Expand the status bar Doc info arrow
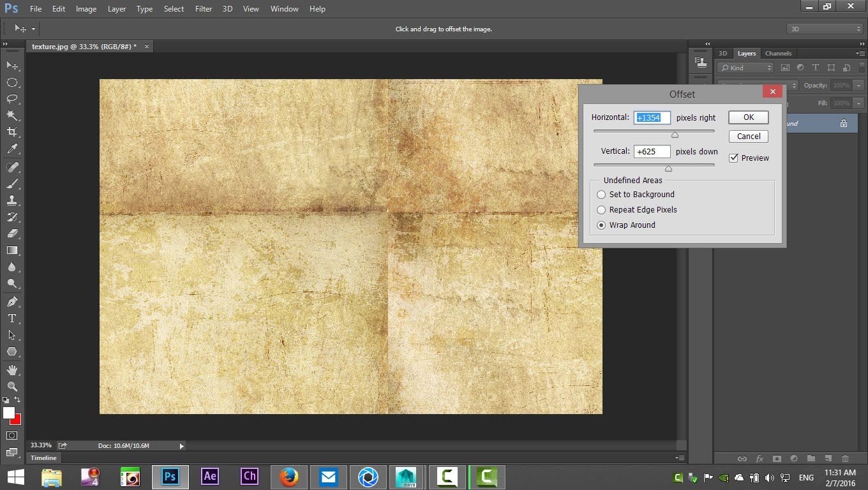The width and height of the screenshot is (868, 490). point(181,446)
